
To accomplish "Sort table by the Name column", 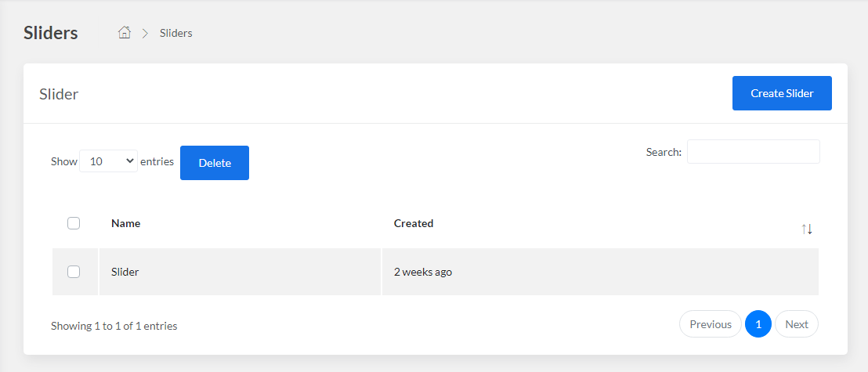I will (x=125, y=224).
